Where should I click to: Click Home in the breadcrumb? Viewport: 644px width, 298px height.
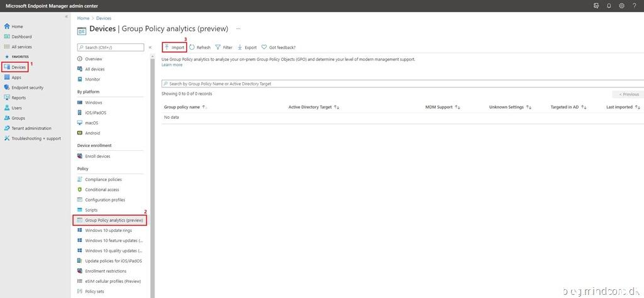tap(83, 18)
